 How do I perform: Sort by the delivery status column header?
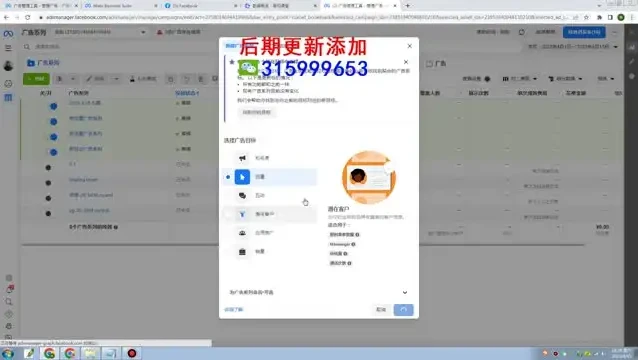tap(187, 93)
